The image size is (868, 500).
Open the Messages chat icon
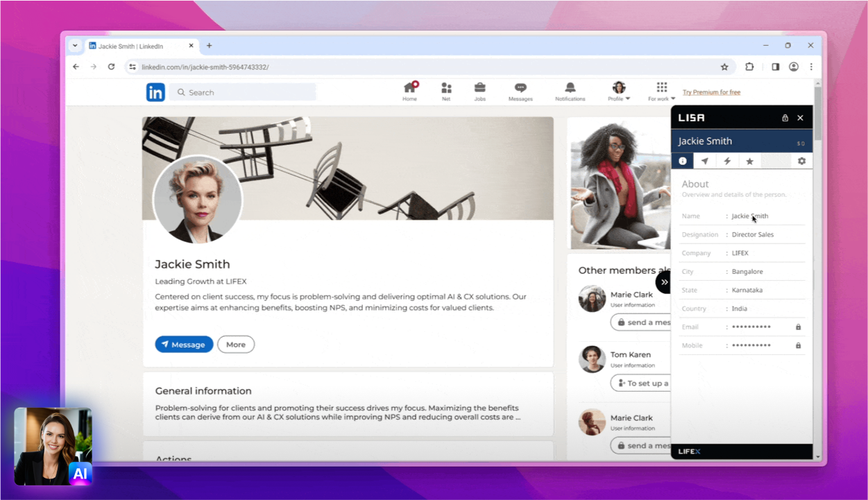coord(520,87)
